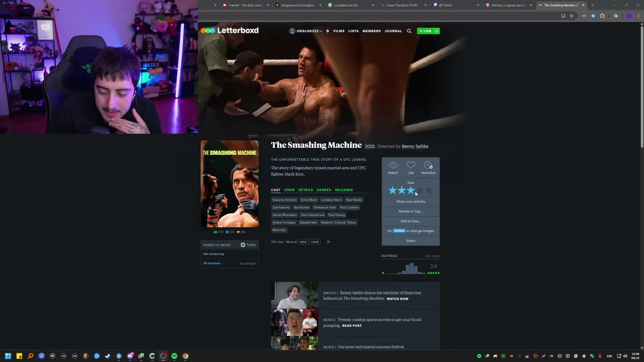Image resolution: width=644 pixels, height=362 pixels.
Task: Set rating to two stars
Action: point(401,191)
